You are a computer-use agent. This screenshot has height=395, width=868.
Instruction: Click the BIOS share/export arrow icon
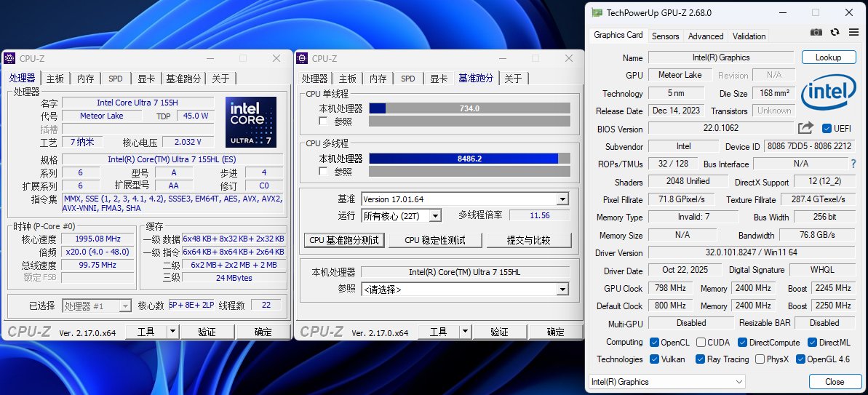pos(805,128)
